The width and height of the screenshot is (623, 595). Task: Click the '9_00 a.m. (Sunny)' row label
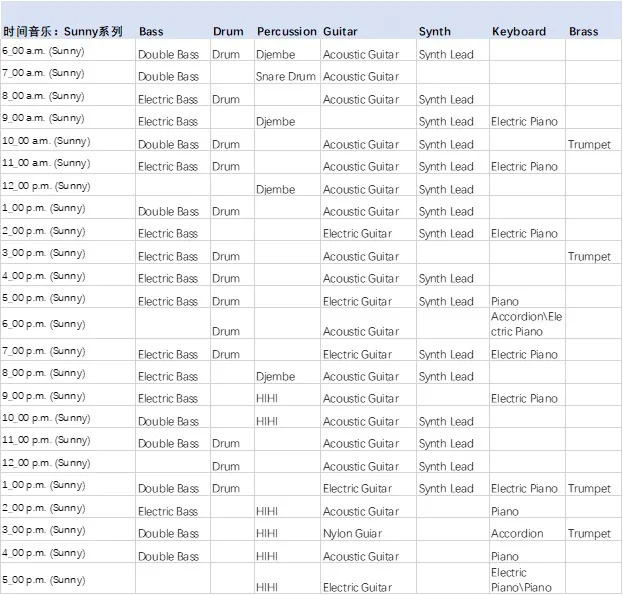pos(43,118)
